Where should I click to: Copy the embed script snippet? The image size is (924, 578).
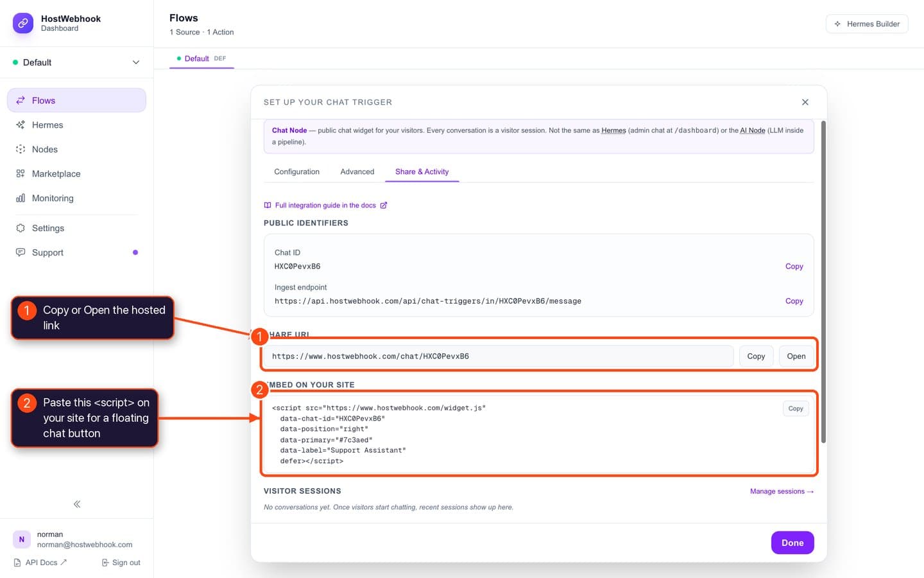pos(796,408)
